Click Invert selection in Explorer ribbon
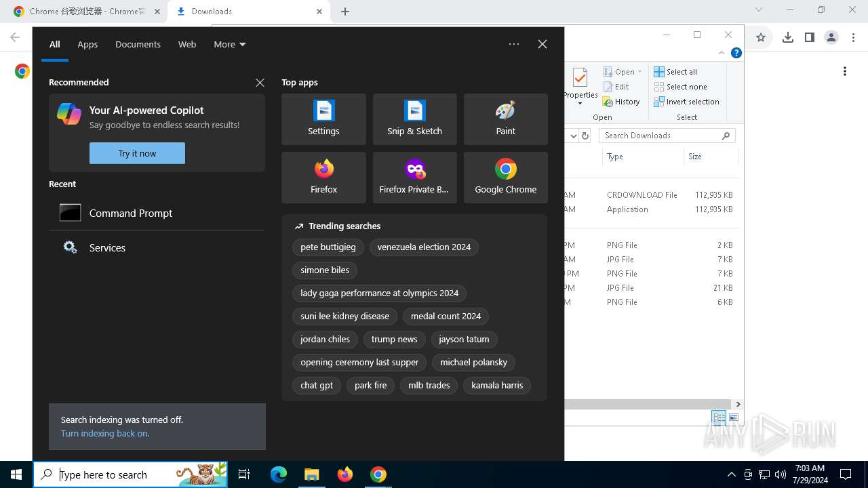Viewport: 868px width, 488px height. (x=686, y=102)
